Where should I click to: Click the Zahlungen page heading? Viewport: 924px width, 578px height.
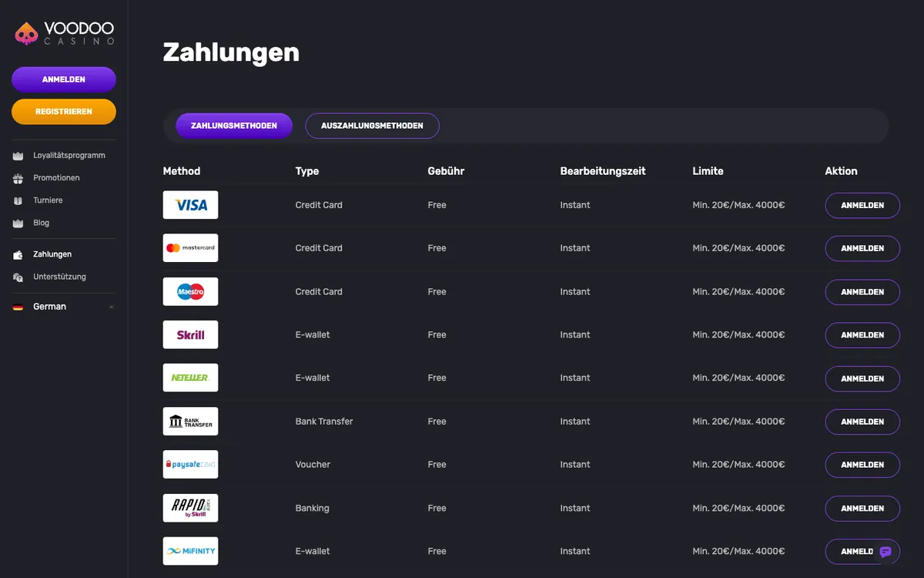coord(231,52)
